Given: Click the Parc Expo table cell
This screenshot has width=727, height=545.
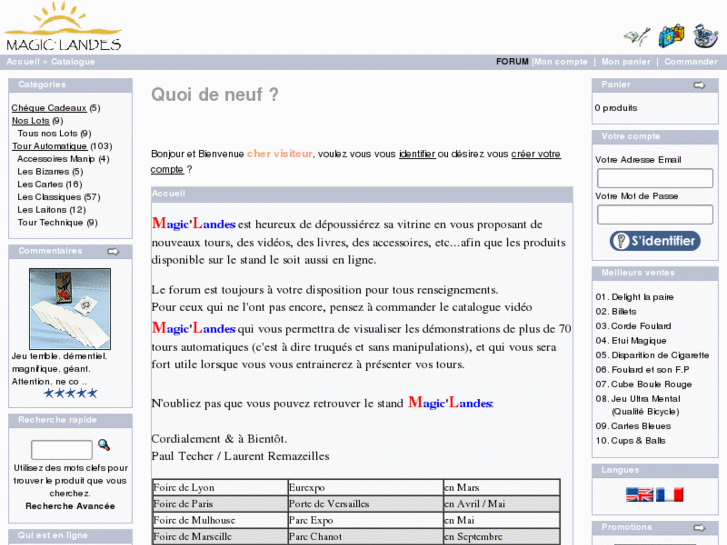Looking at the screenshot, I should click(365, 520).
